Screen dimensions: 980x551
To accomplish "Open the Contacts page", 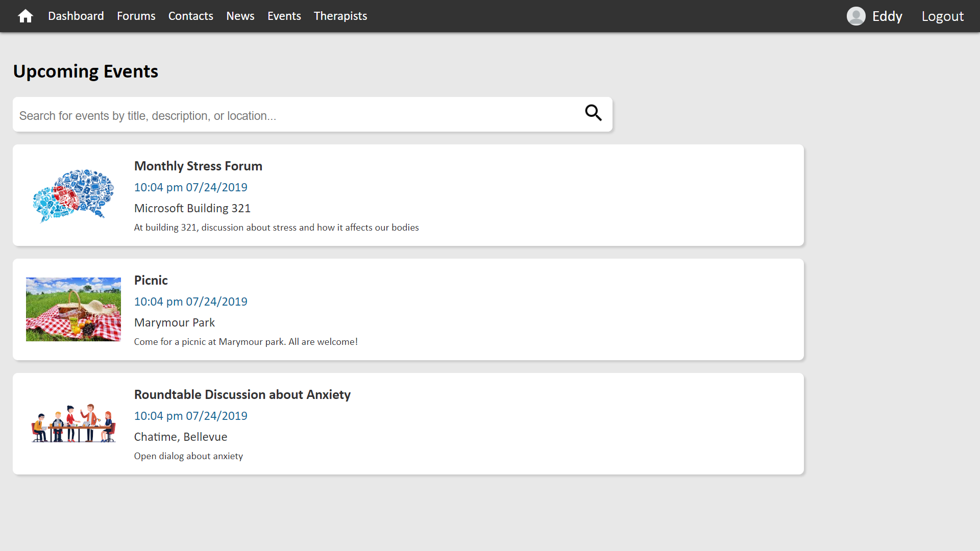I will 191,16.
